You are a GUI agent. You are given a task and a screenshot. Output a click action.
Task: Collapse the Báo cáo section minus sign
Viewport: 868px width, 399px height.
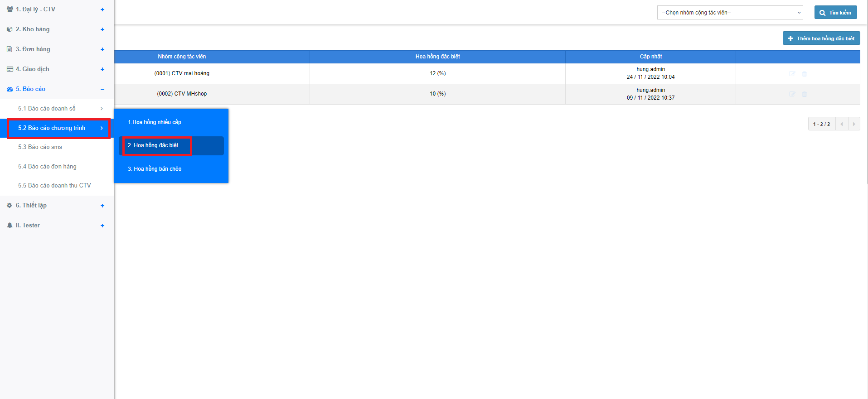102,89
